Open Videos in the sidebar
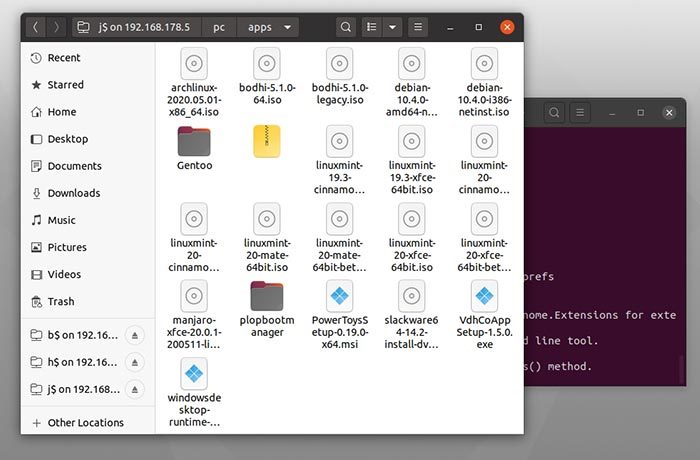 pos(88,274)
